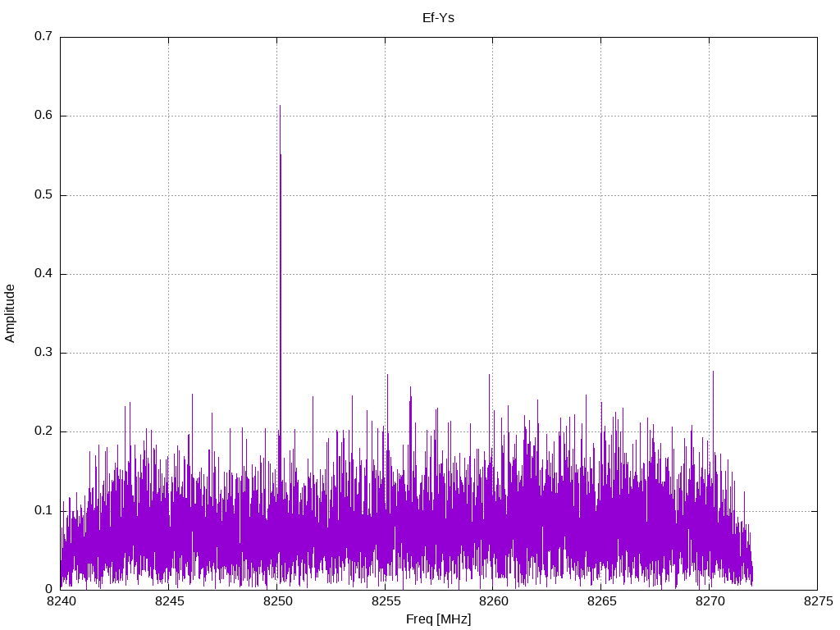Select the 8250 x-axis tick label
This screenshot has width=840, height=630.
tap(276, 603)
